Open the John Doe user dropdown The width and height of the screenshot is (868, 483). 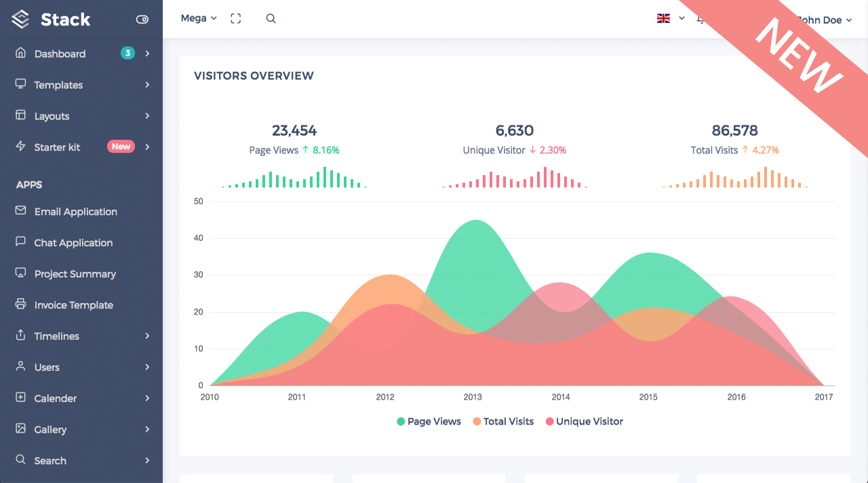(x=824, y=20)
